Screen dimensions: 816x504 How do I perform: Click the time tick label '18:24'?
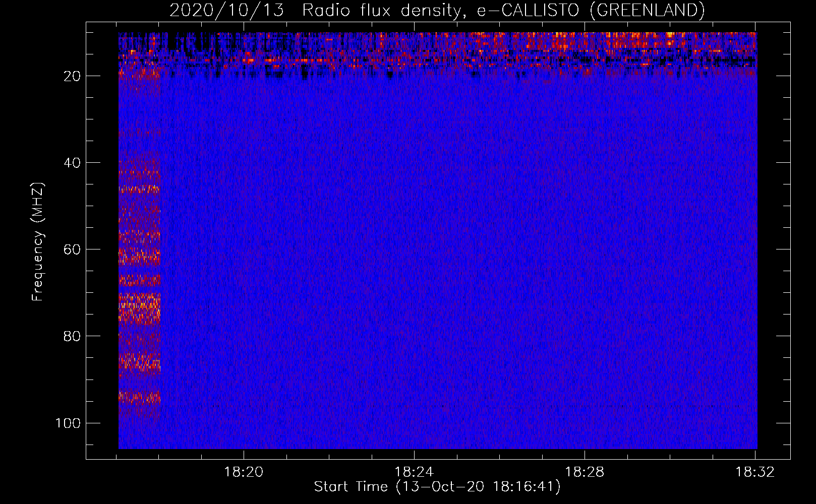pos(414,472)
